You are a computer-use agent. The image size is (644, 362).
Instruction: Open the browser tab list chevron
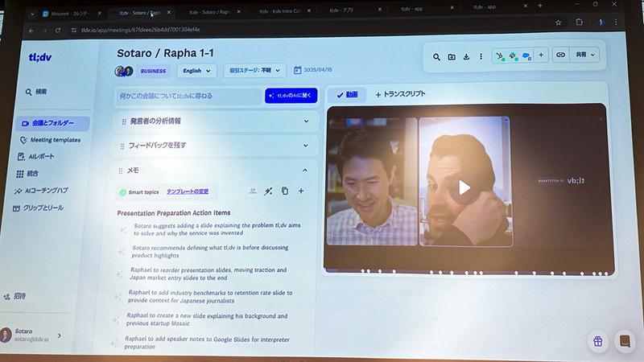tap(32, 14)
